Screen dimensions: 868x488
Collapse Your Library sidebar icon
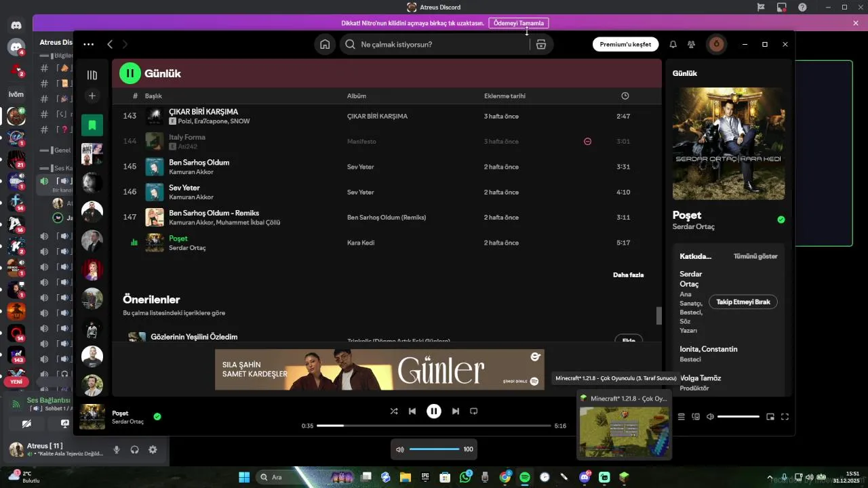coord(92,75)
